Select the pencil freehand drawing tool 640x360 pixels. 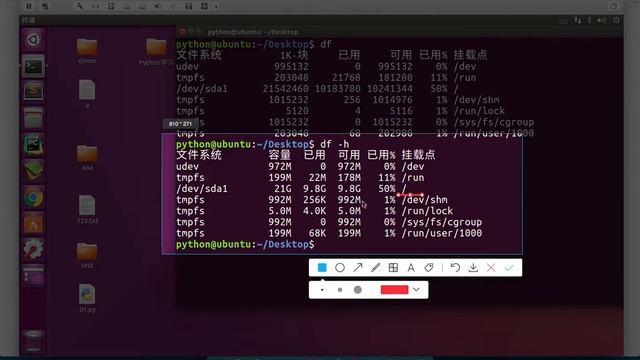(376, 267)
